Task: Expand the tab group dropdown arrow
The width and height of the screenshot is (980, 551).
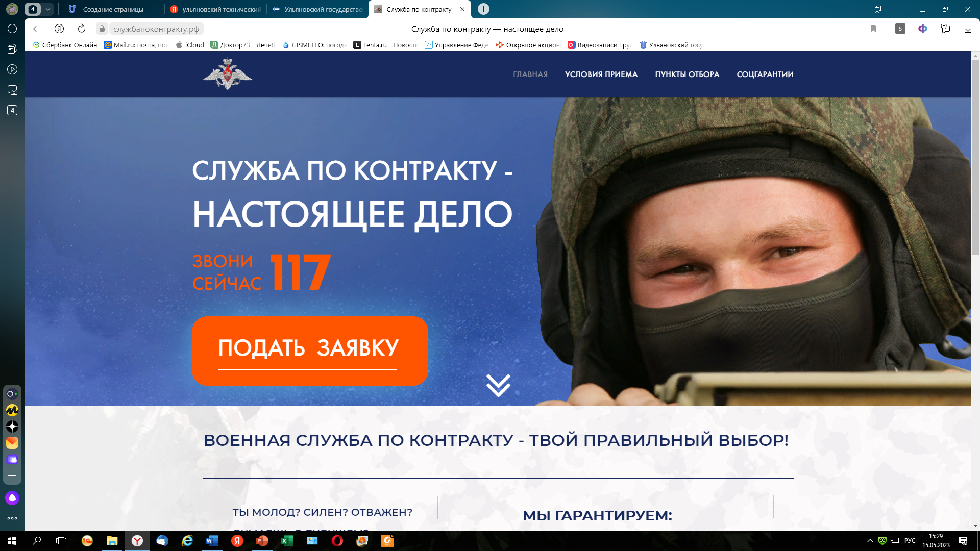Action: click(x=48, y=9)
